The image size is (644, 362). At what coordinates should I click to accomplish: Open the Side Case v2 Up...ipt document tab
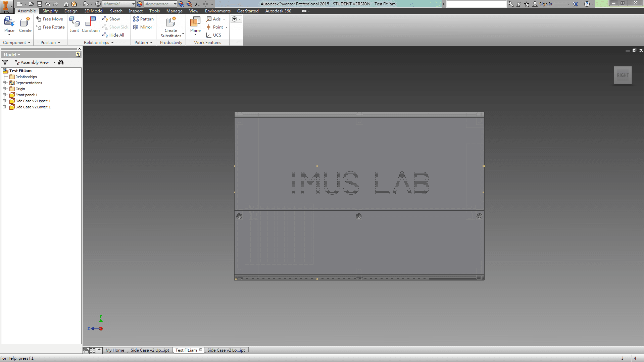[x=150, y=350]
